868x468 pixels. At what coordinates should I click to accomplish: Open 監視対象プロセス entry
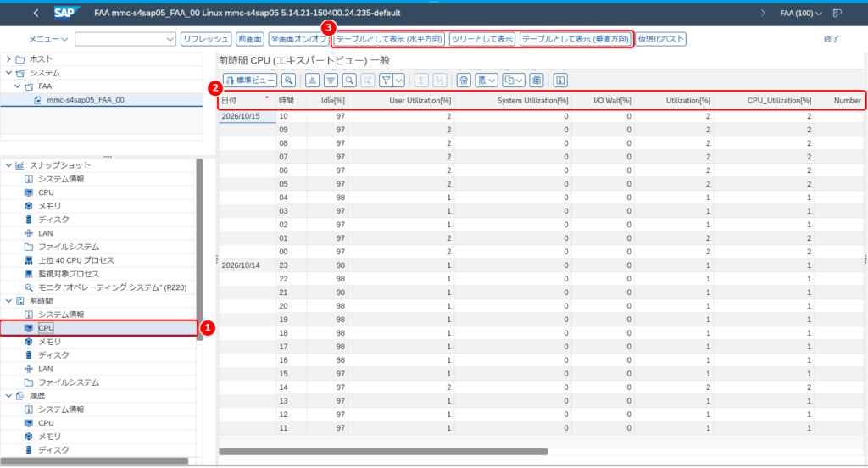tap(69, 274)
